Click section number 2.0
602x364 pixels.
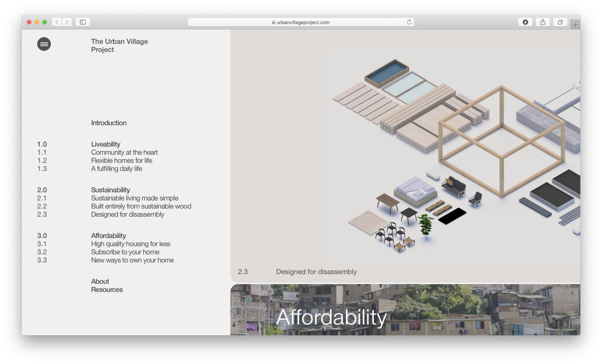(x=42, y=190)
